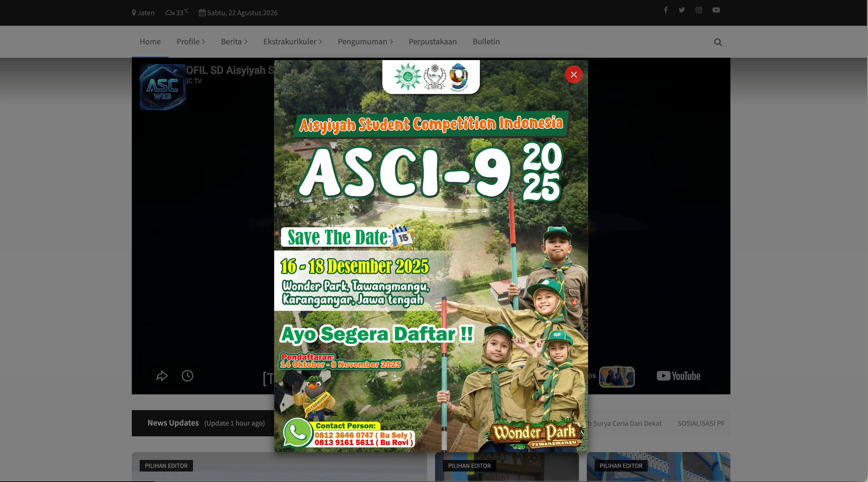Click the ASC WEB channel logo
The height and width of the screenshot is (482, 868).
pos(163,87)
